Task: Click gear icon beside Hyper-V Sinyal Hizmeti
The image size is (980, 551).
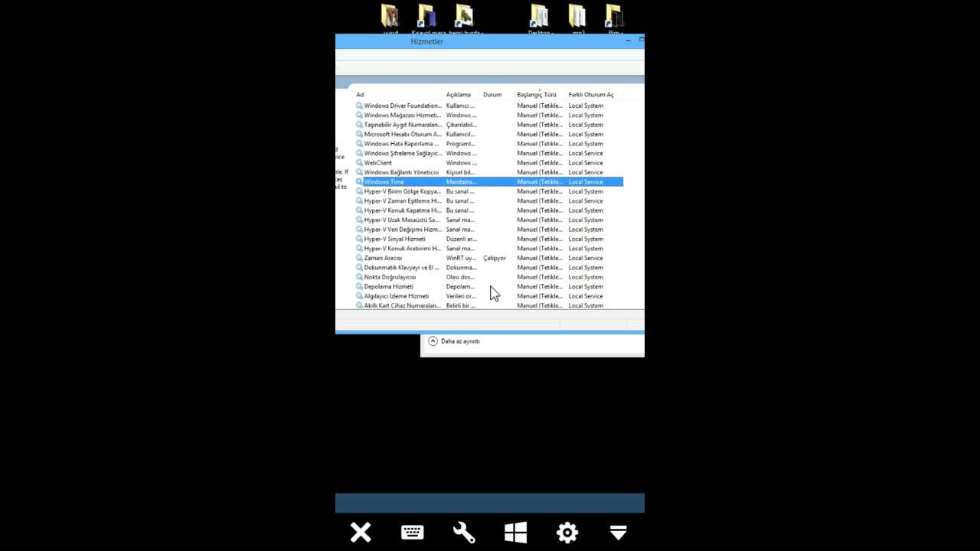Action: (359, 239)
